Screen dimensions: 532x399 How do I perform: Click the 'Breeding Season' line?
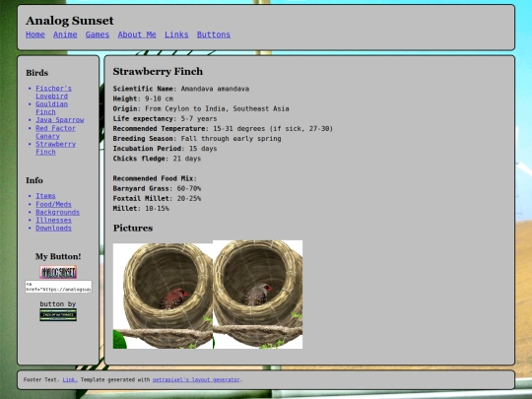click(x=197, y=139)
